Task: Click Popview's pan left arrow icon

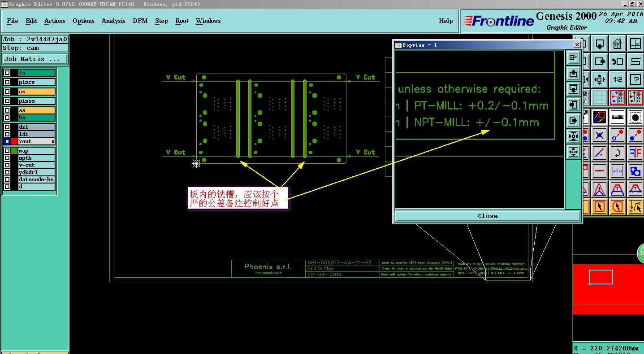Action: tap(573, 105)
